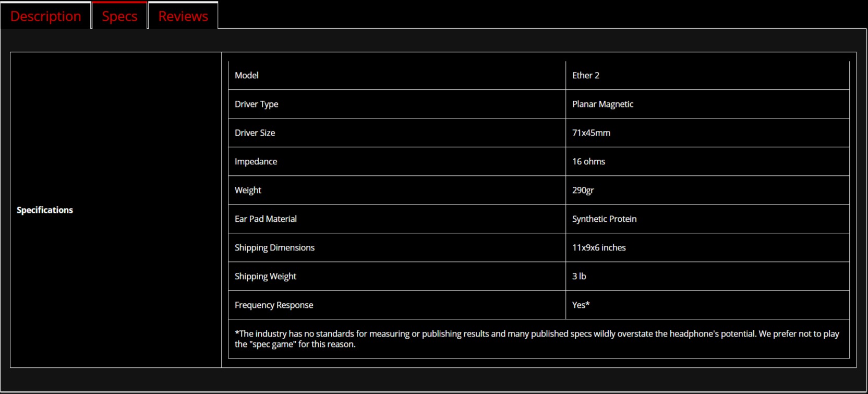Switch to the Description tab
The width and height of the screenshot is (868, 394).
pos(46,16)
